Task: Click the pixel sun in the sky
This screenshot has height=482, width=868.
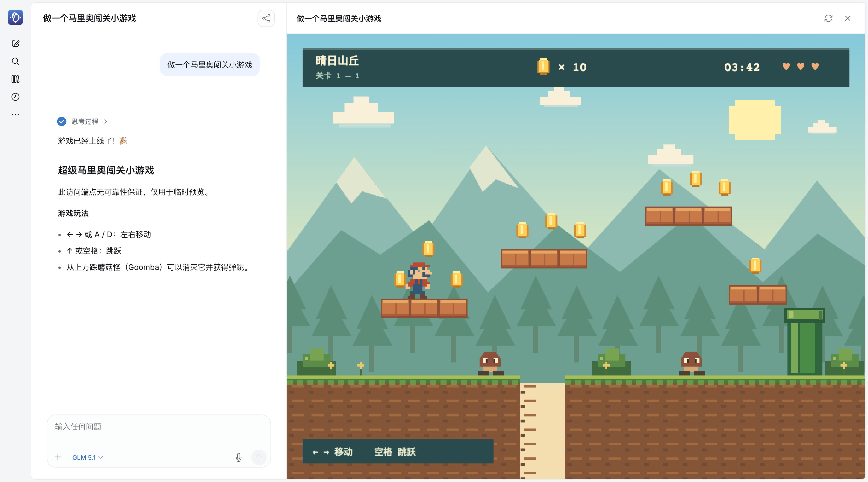Action: click(x=754, y=120)
